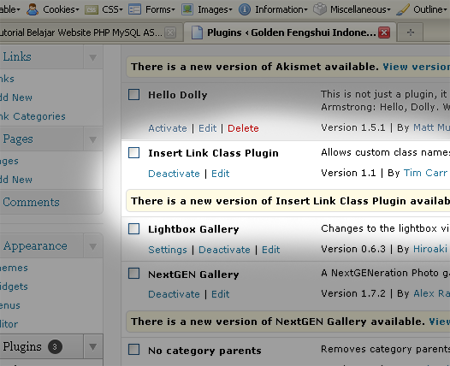Screen dimensions: 450x366
Task: Edit the Lightbox Gallery plugin
Action: pos(271,250)
